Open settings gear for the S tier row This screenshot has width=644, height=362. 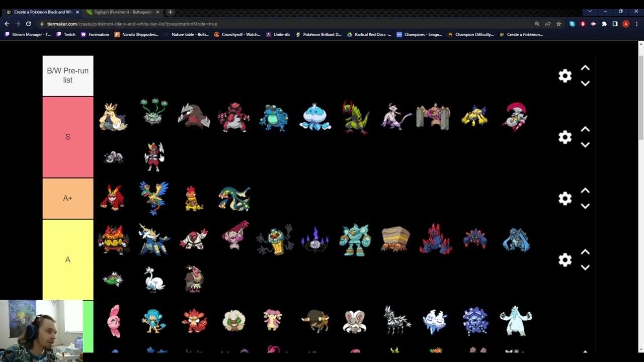tap(565, 137)
